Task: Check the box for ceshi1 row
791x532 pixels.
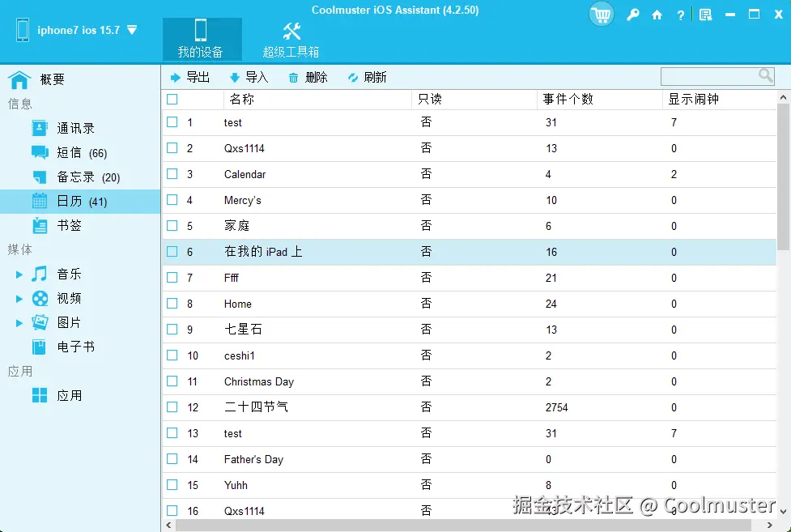Action: click(x=172, y=355)
